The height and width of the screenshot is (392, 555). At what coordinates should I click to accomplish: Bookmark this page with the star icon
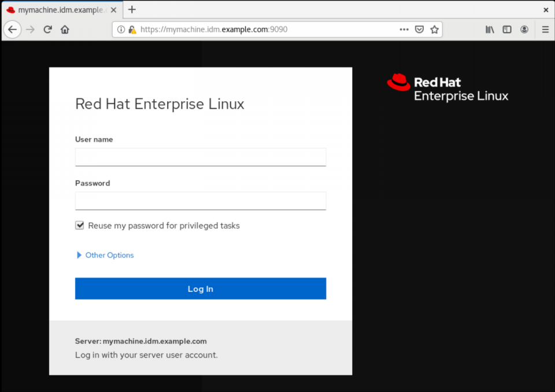434,29
